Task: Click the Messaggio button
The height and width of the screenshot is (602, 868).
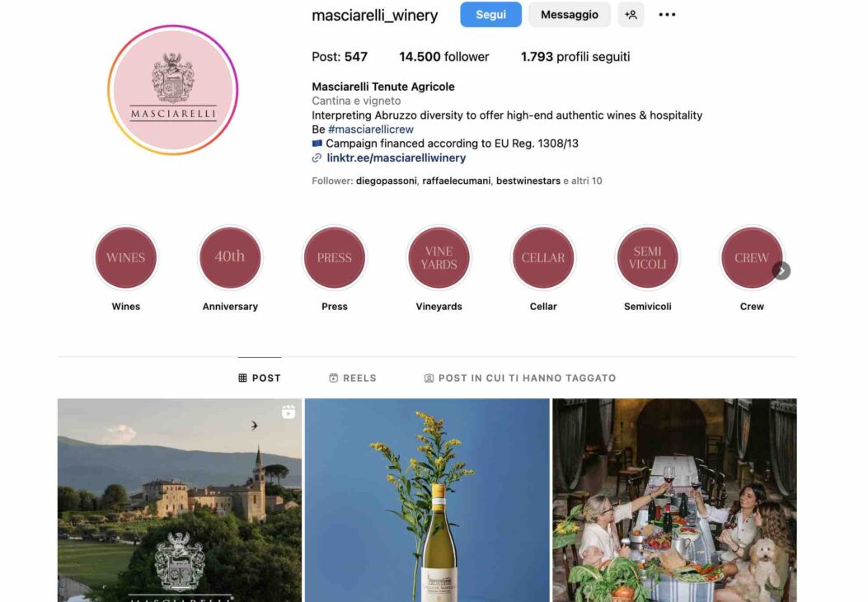Action: tap(570, 15)
